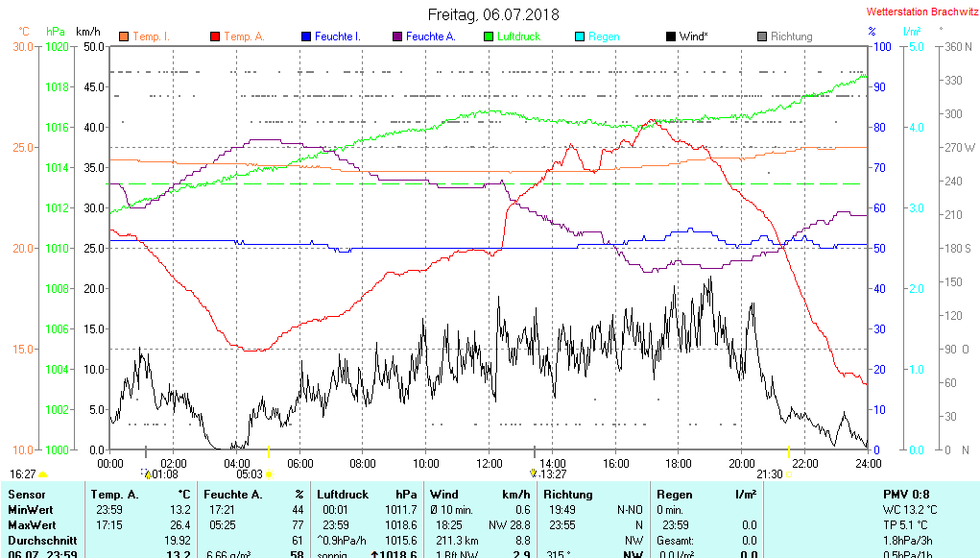Click the date title Freitag, 06.07.2018
The width and height of the screenshot is (980, 558).
coord(493,14)
